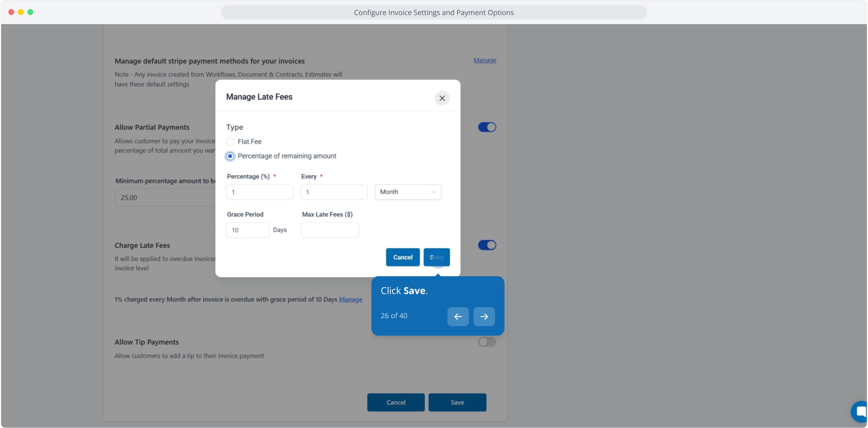The image size is (868, 428).
Task: Click the Max Late Fees input field
Action: 330,230
